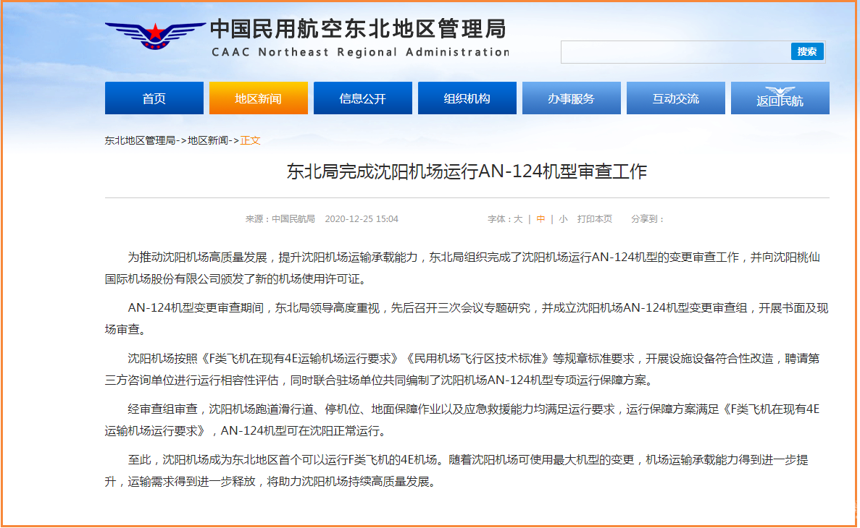
Task: Open the 互动交流 tab
Action: [676, 98]
